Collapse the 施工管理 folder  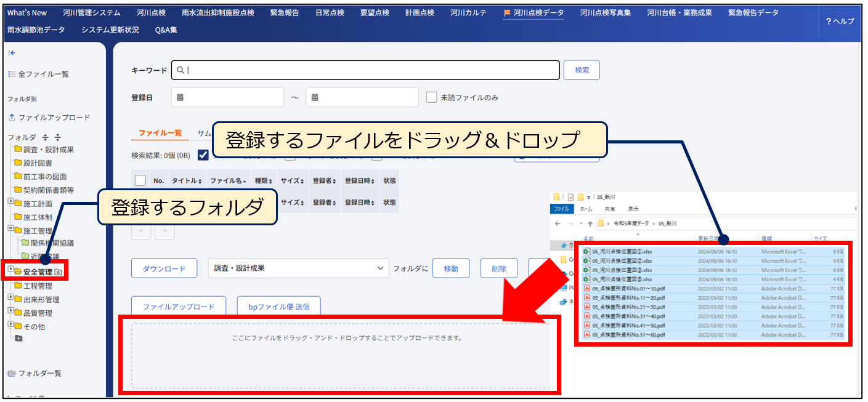10,229
